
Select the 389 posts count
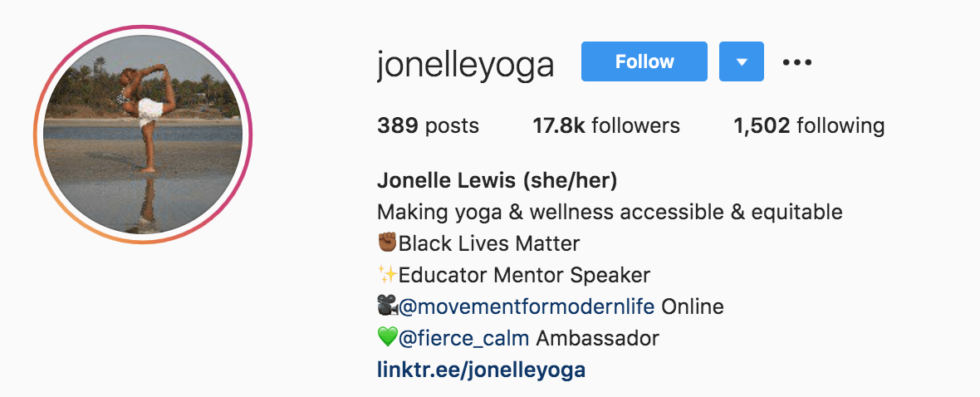[x=428, y=125]
